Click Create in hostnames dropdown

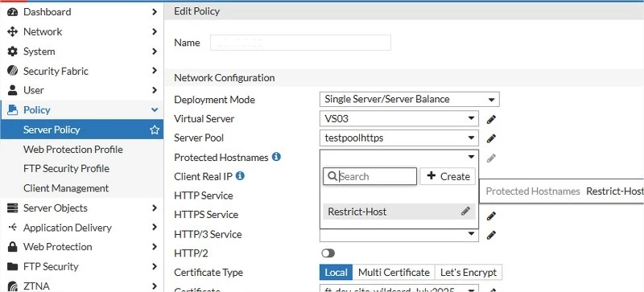click(448, 176)
